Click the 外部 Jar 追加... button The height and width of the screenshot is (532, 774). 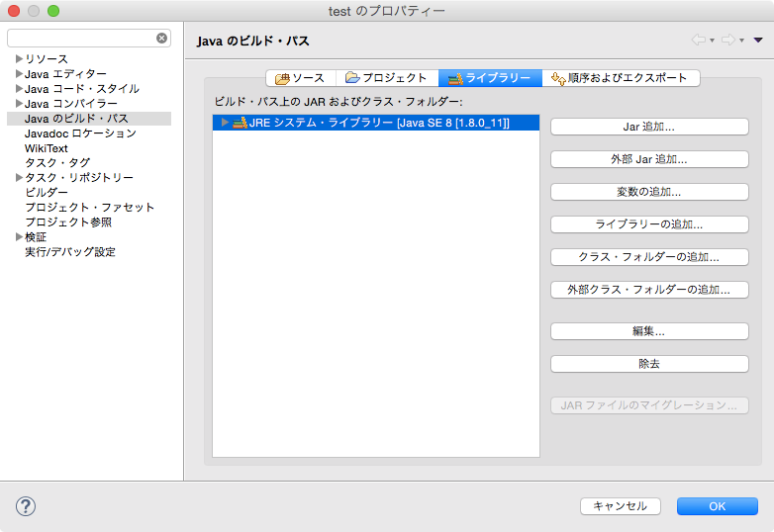648,159
